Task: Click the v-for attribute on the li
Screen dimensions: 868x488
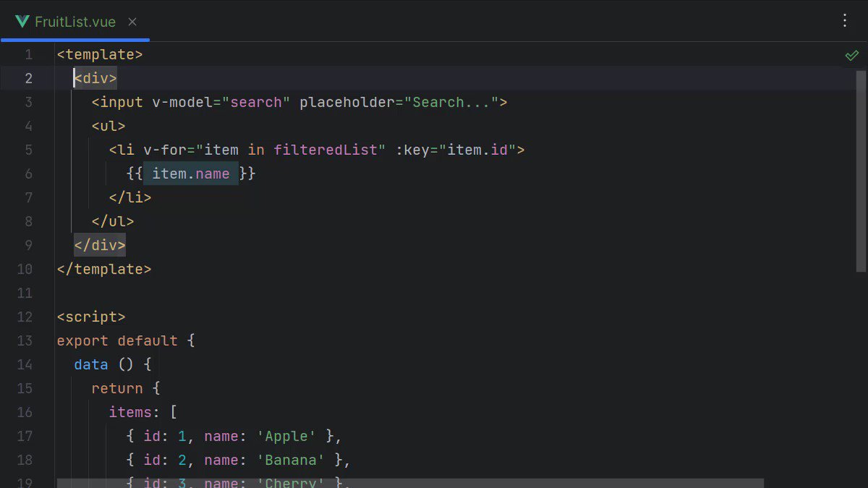Action: point(165,150)
